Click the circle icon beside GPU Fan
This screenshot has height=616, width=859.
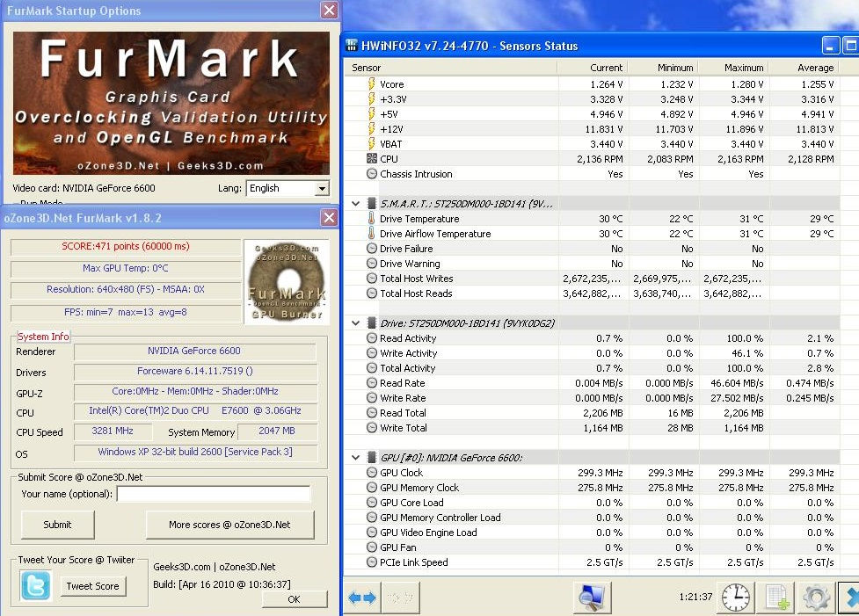(371, 547)
